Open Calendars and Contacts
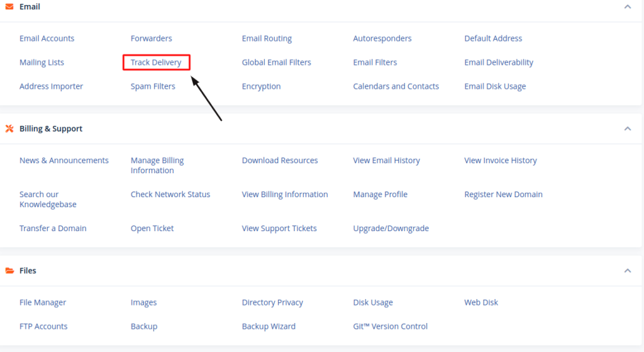This screenshot has width=644, height=352. (396, 86)
